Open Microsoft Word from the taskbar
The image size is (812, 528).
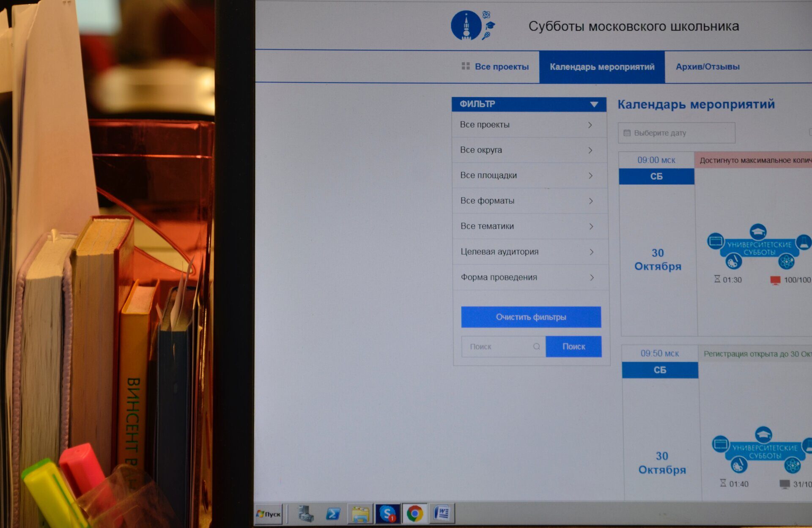point(442,514)
